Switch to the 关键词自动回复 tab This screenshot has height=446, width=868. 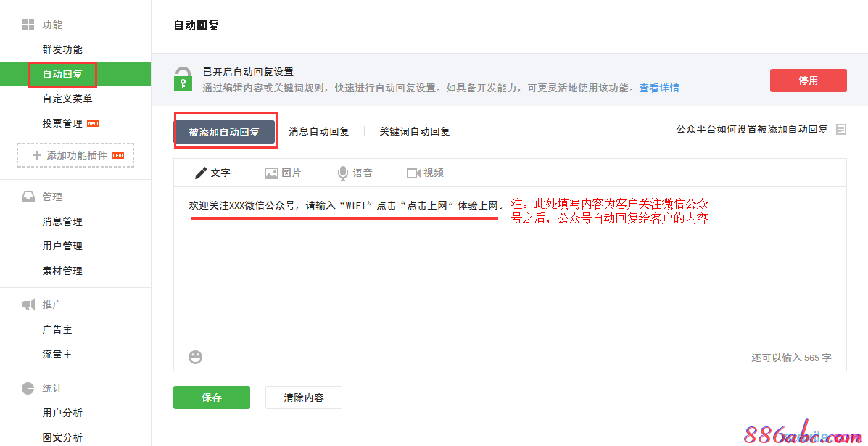(x=414, y=131)
